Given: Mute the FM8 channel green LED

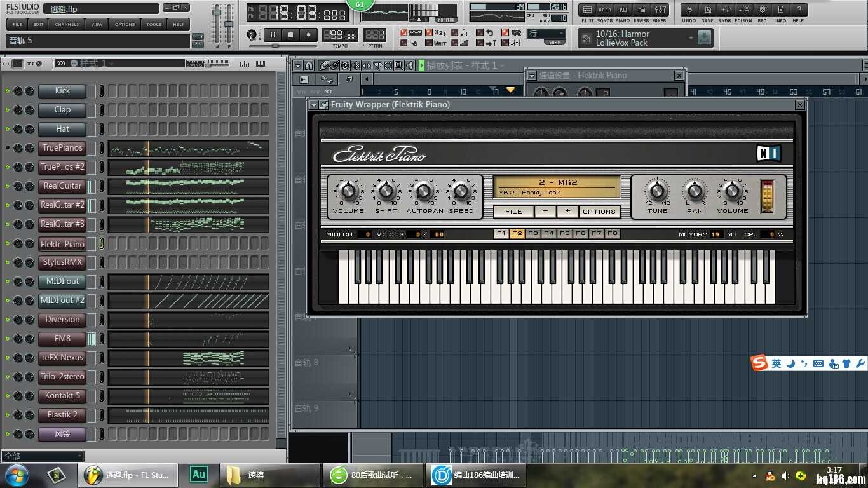Looking at the screenshot, I should tap(8, 339).
